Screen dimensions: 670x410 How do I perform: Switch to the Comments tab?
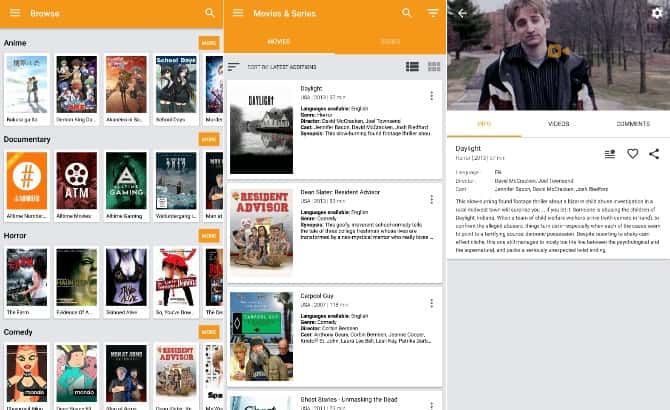click(x=633, y=124)
